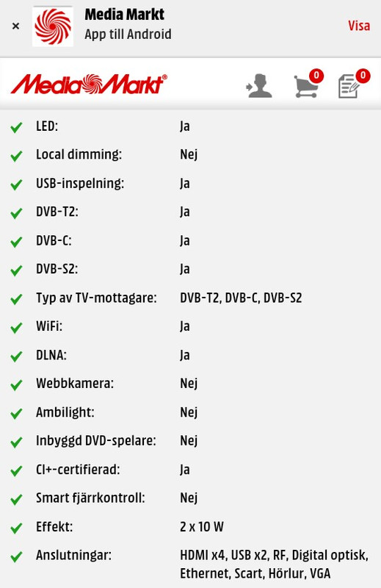Click the Effekt value 2 x 10 W
Image resolution: width=381 pixels, height=588 pixels.
click(x=202, y=526)
